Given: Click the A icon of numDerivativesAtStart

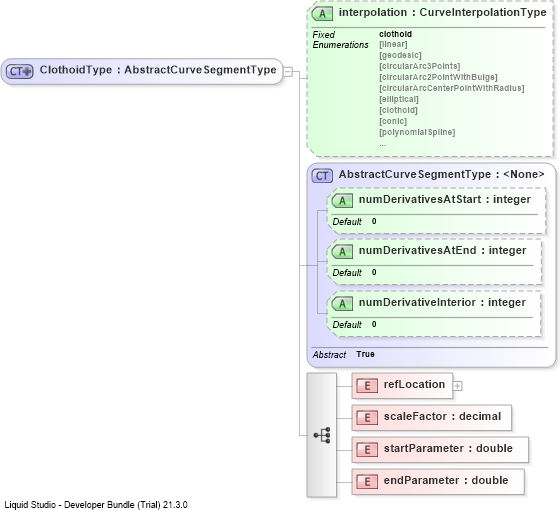Looking at the screenshot, I should click(x=342, y=201).
